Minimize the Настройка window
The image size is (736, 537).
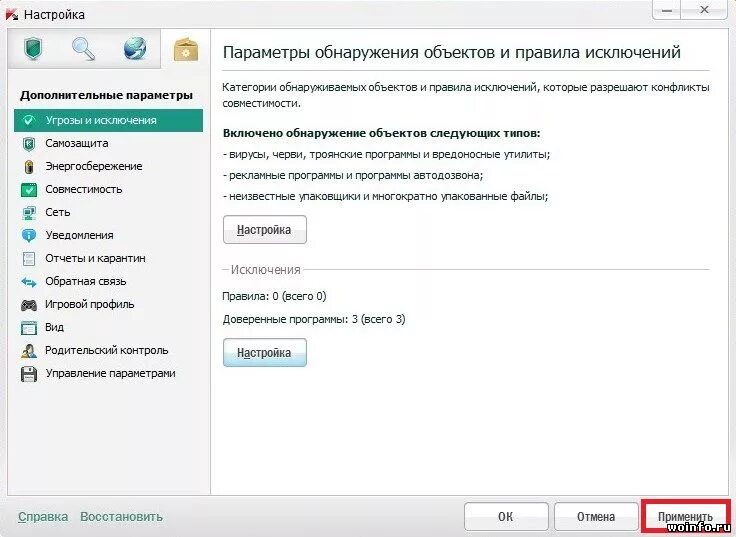[x=667, y=10]
